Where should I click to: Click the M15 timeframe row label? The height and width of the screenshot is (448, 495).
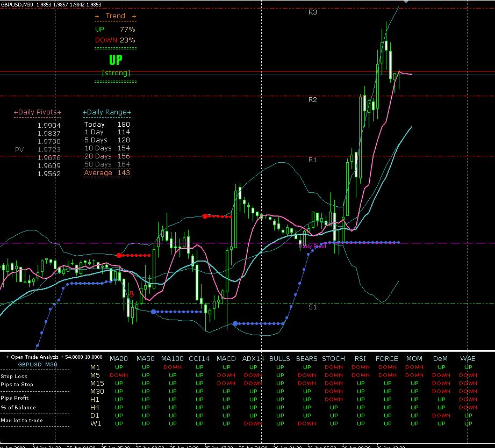pos(97,384)
